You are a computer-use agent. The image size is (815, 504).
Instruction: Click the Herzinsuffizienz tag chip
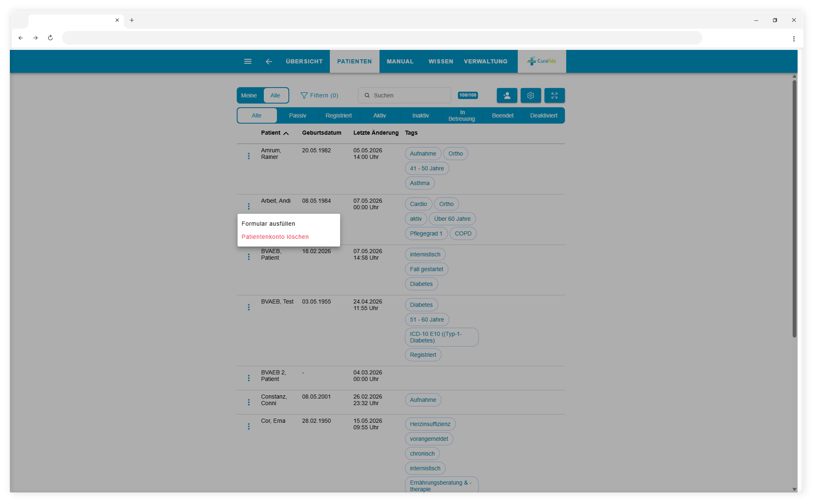[430, 424]
